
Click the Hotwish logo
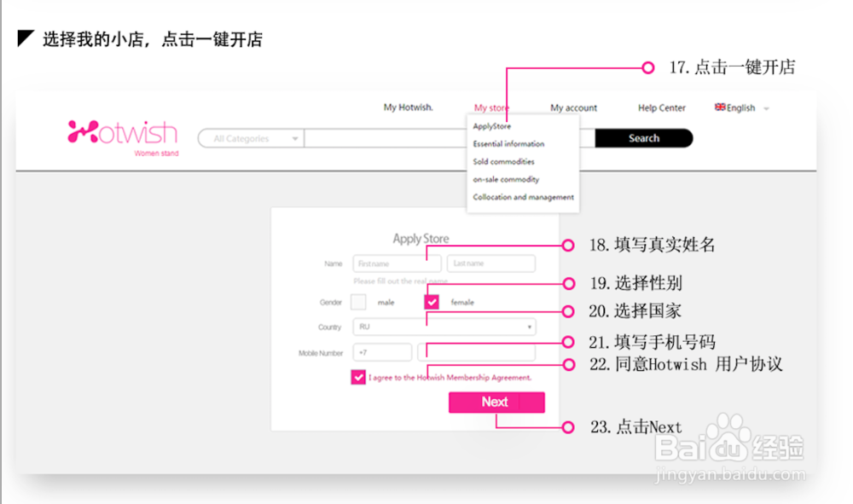pyautogui.click(x=121, y=130)
